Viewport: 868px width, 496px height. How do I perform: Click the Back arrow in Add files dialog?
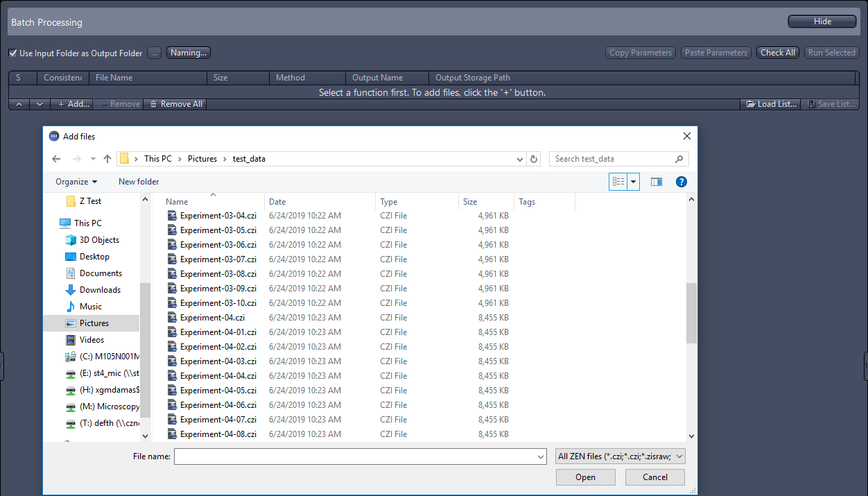coord(57,159)
